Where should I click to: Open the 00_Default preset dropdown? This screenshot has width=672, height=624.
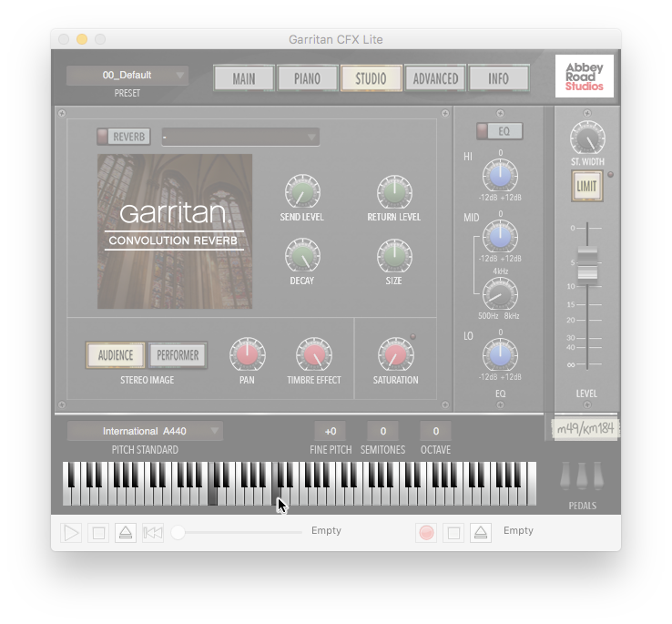click(x=127, y=76)
